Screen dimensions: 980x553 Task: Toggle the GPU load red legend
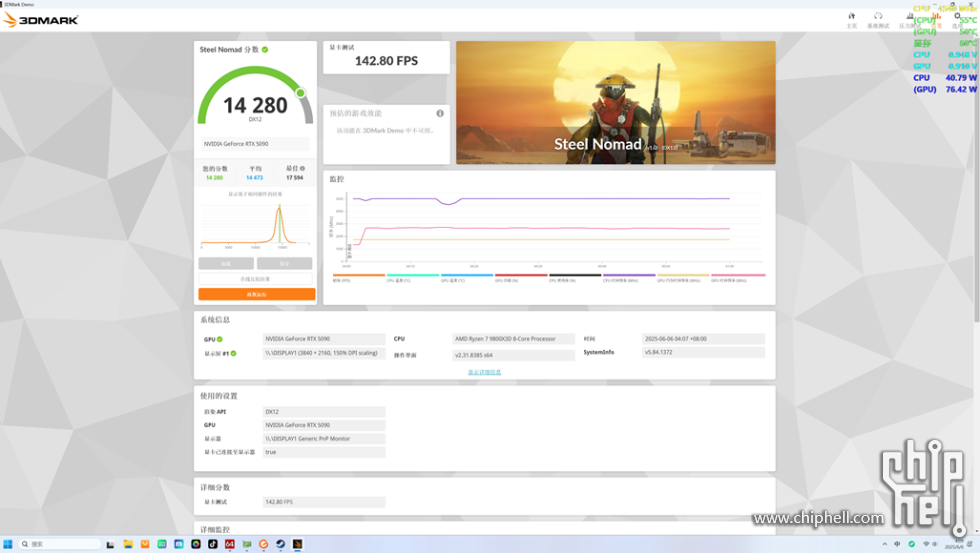pos(521,277)
